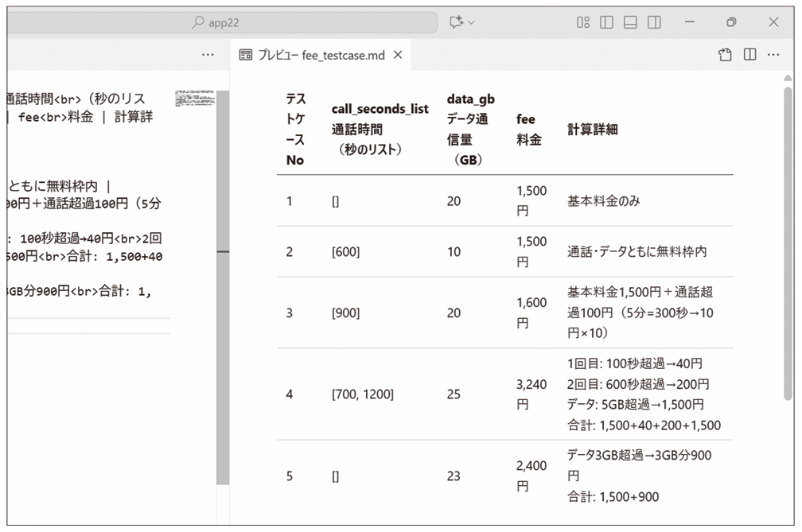802x532 pixels.
Task: Click the preview pane's vertical scrollbar thumb
Action: [788, 243]
